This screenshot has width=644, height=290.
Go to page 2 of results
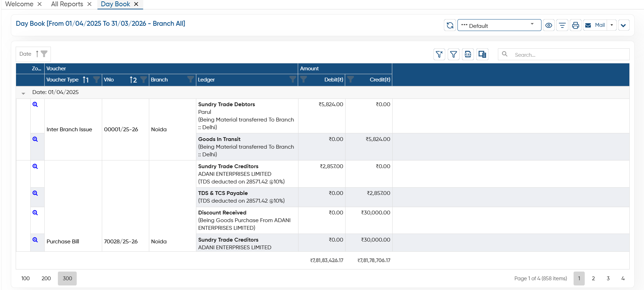[x=593, y=279]
